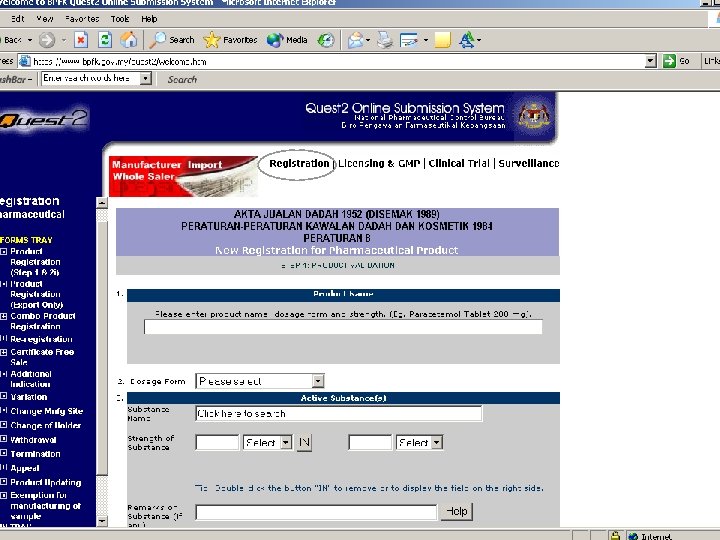Open Re-registration form link
This screenshot has width=720, height=540.
pyautogui.click(x=41, y=339)
